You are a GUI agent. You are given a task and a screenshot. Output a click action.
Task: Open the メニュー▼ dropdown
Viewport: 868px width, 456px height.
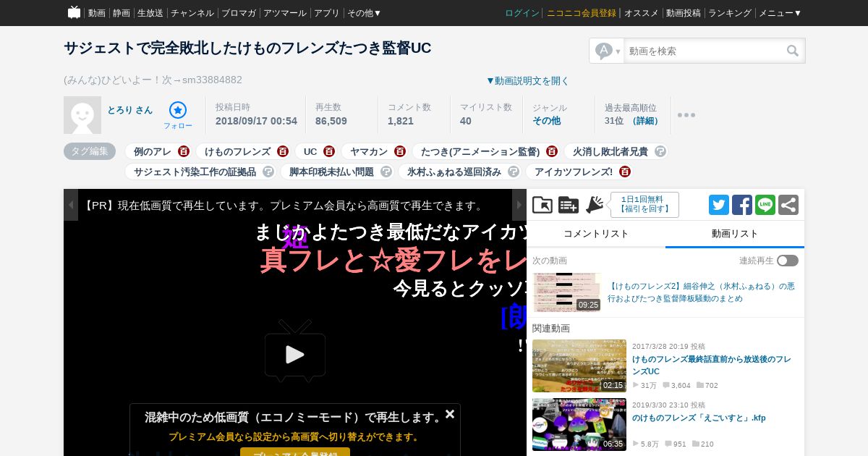coord(780,13)
